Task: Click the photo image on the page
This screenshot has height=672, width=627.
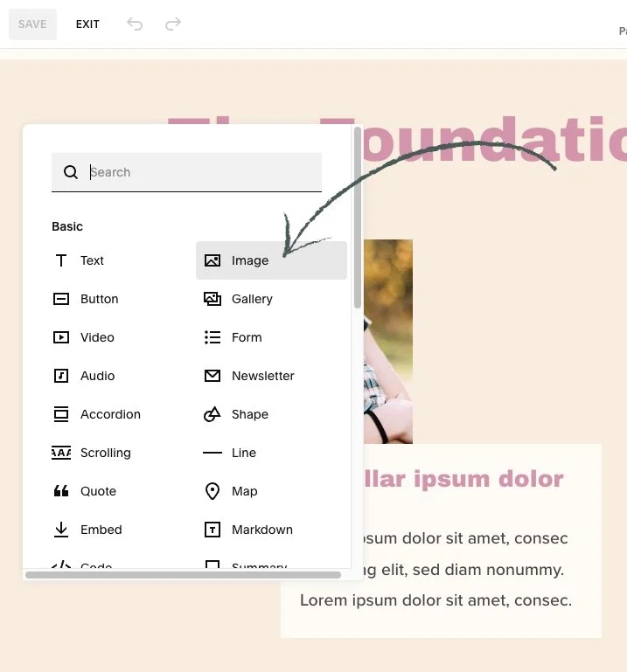Action: 388,341
